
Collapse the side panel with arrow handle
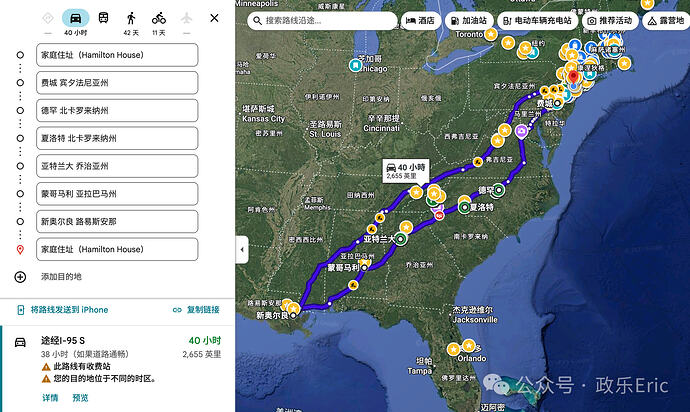[x=240, y=249]
